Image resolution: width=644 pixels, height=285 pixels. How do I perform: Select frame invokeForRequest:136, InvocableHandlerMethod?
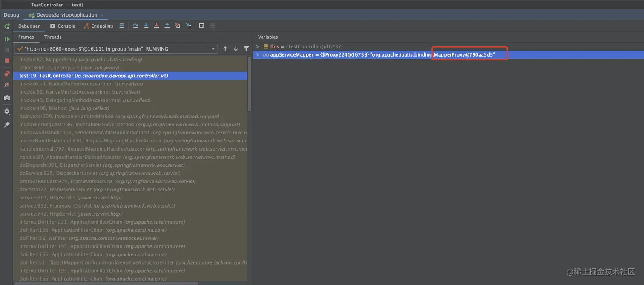pos(130,125)
